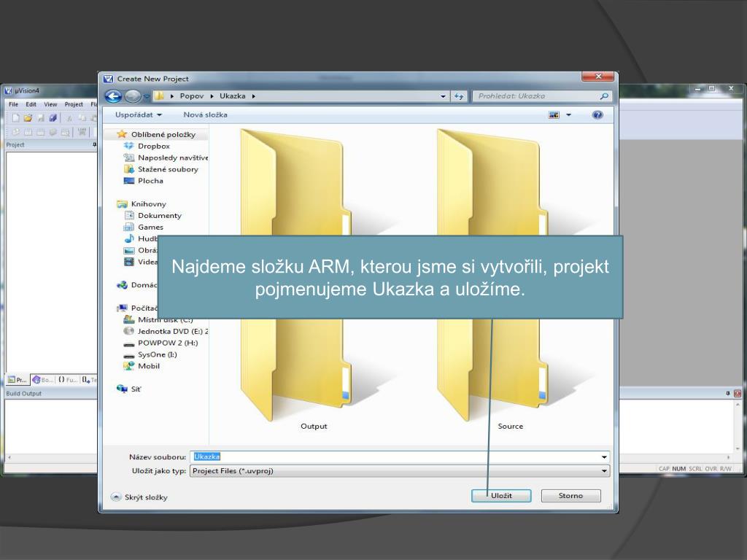Open the Uspořádat menu

[138, 114]
